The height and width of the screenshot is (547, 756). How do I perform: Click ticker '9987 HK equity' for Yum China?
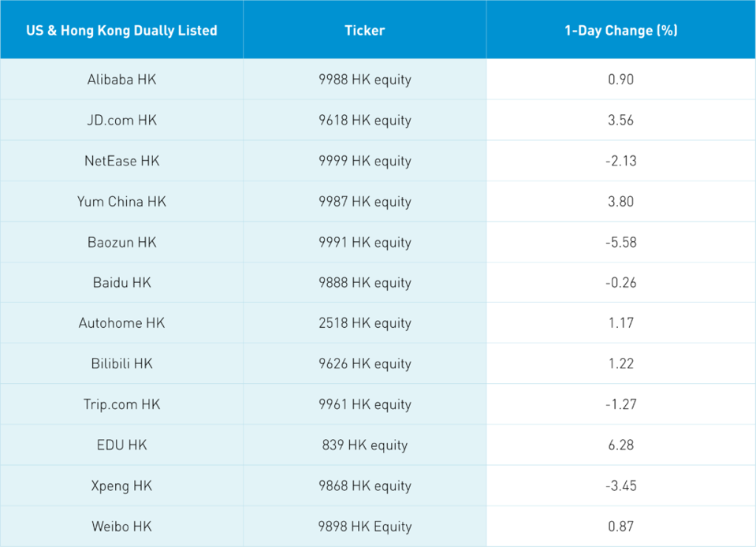pos(364,202)
